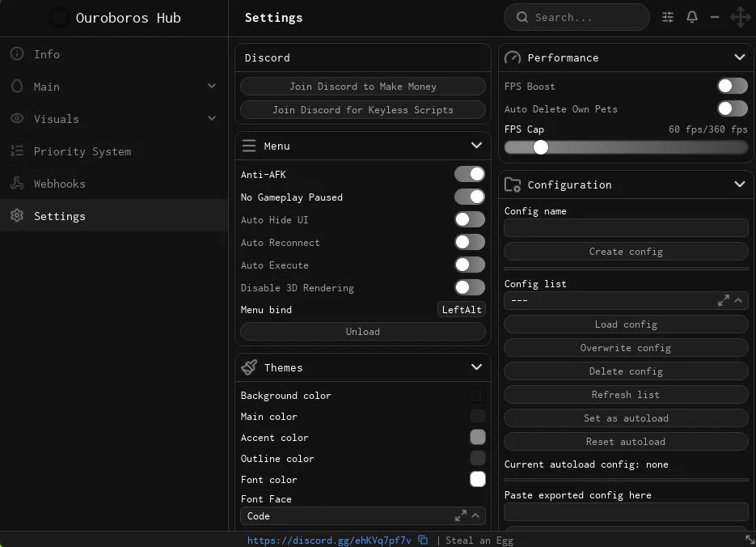
Task: Open the Webhooks page
Action: point(114,184)
